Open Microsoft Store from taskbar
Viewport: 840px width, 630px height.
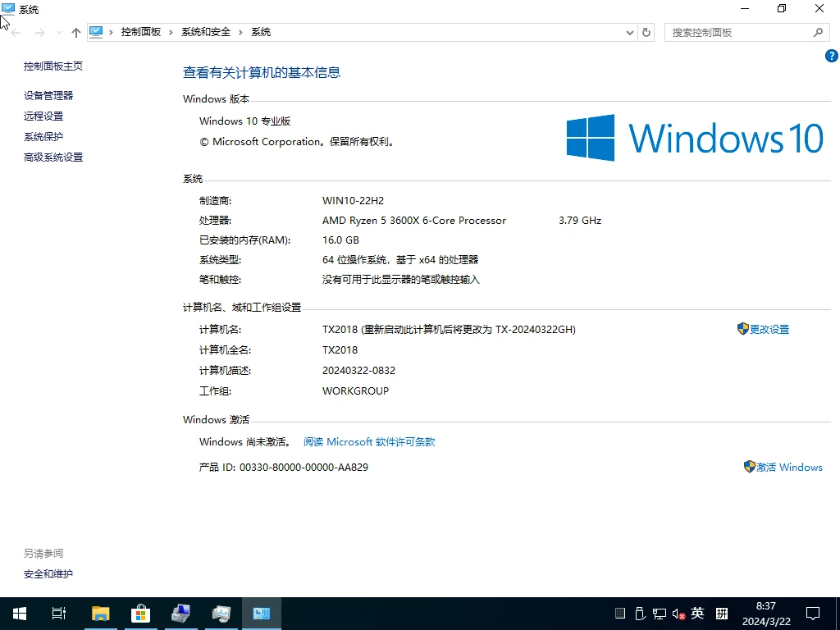pyautogui.click(x=140, y=613)
